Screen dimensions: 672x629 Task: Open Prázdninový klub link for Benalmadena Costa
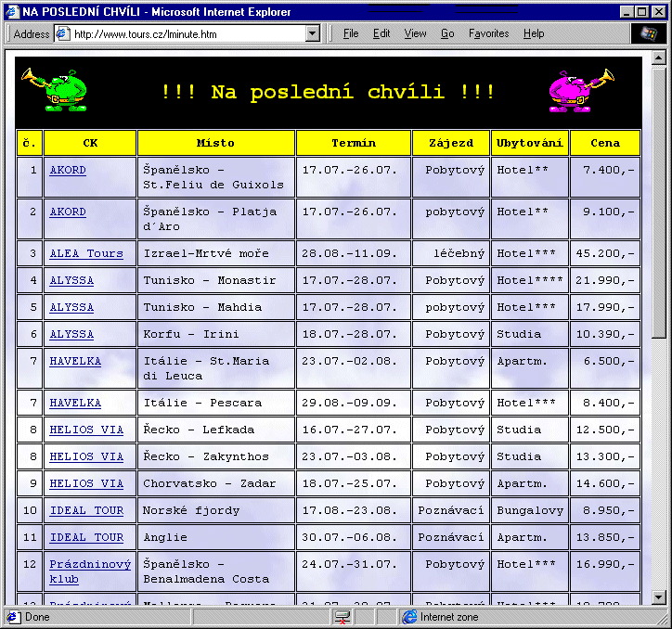click(x=90, y=571)
